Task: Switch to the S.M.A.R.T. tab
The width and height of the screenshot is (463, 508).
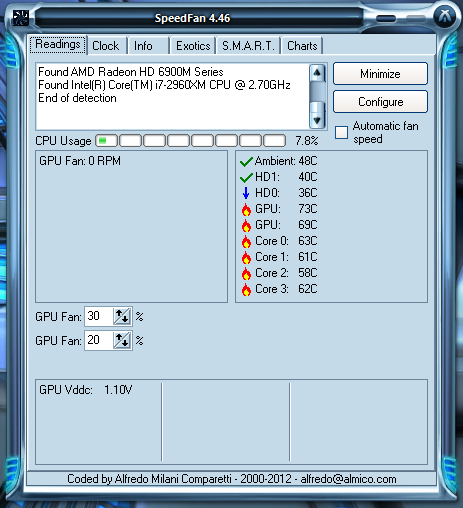Action: click(x=248, y=46)
